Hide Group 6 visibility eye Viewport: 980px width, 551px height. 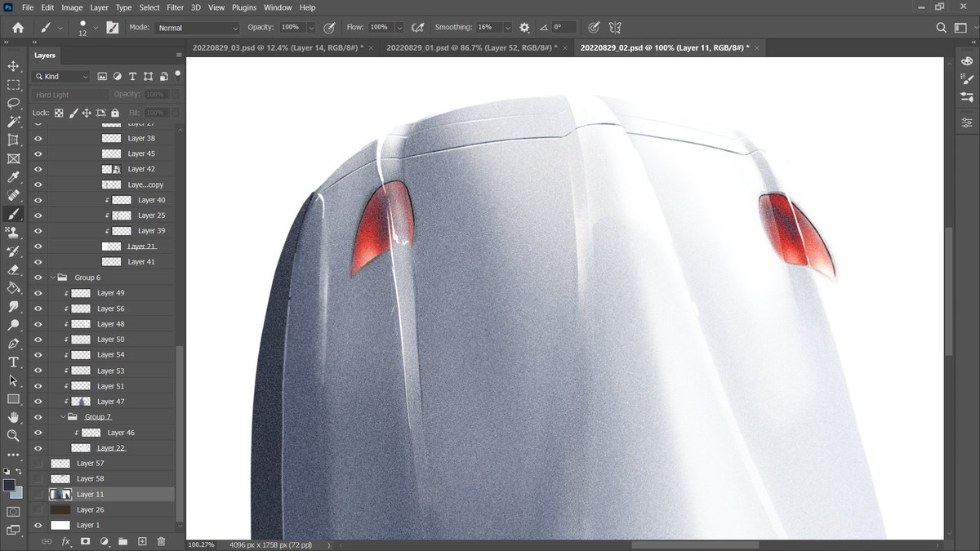pyautogui.click(x=38, y=278)
